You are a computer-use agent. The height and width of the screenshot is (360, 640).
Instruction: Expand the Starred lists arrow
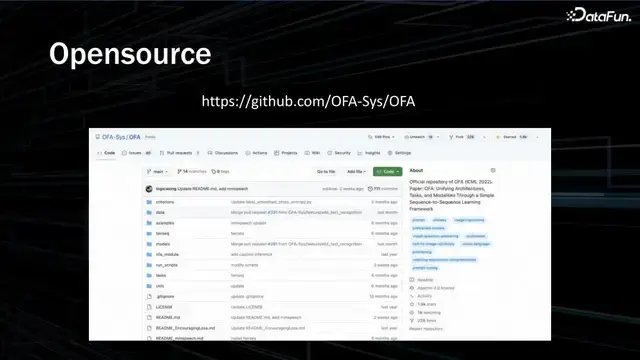click(537, 137)
